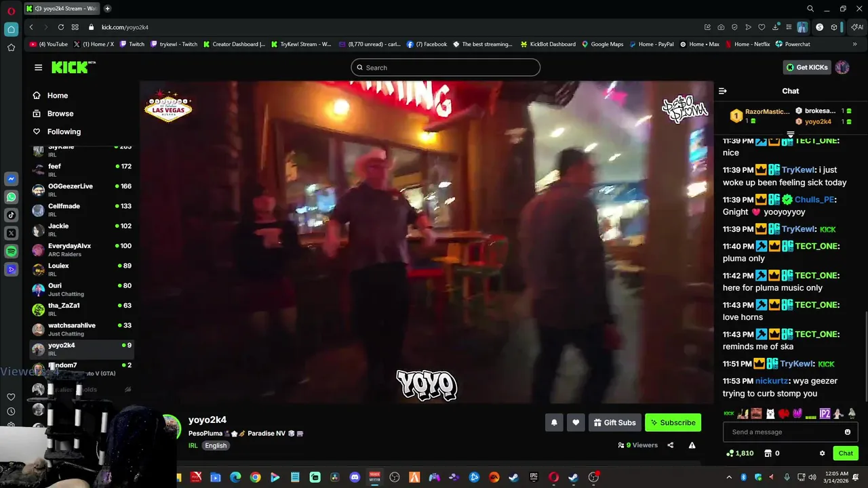Reload the page
Image resolution: width=868 pixels, height=488 pixels.
(61, 27)
